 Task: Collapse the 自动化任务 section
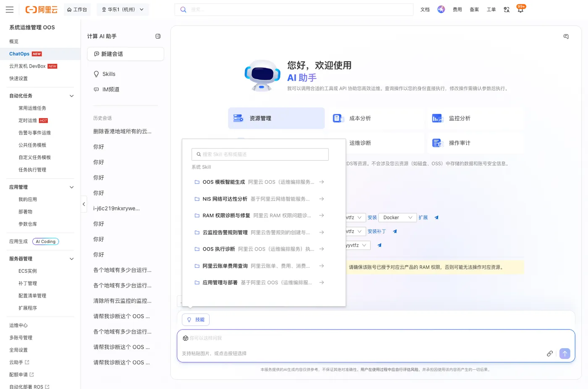pos(71,96)
